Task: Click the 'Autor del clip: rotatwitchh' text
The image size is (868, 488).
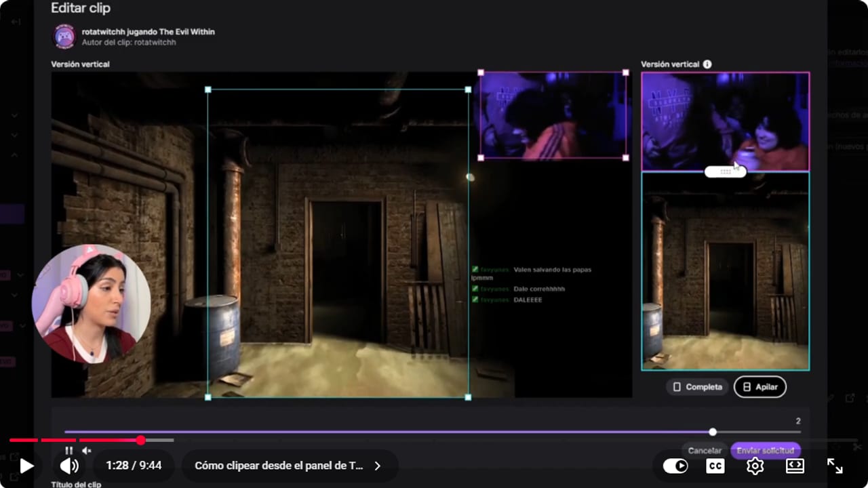Action: (x=129, y=42)
